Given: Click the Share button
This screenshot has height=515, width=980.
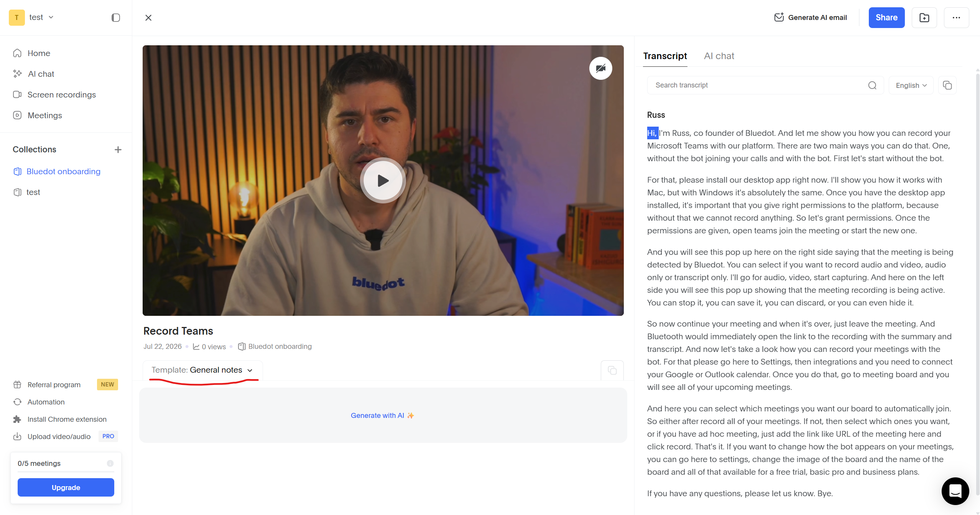Looking at the screenshot, I should [x=886, y=18].
